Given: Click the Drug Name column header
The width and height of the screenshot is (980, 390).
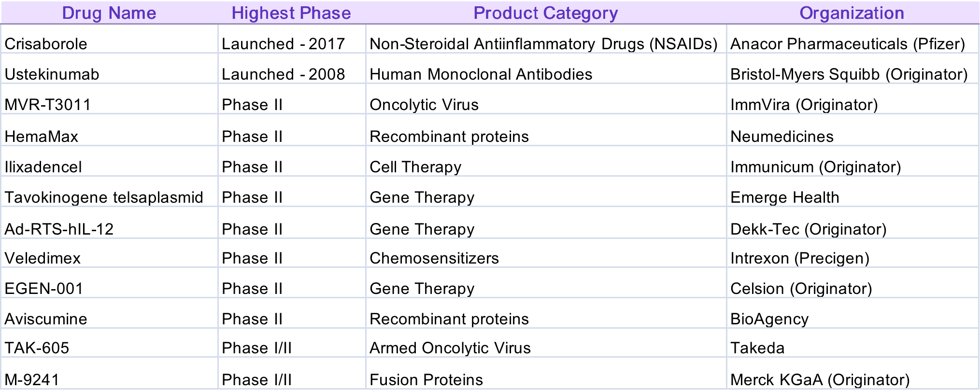Looking at the screenshot, I should [109, 13].
